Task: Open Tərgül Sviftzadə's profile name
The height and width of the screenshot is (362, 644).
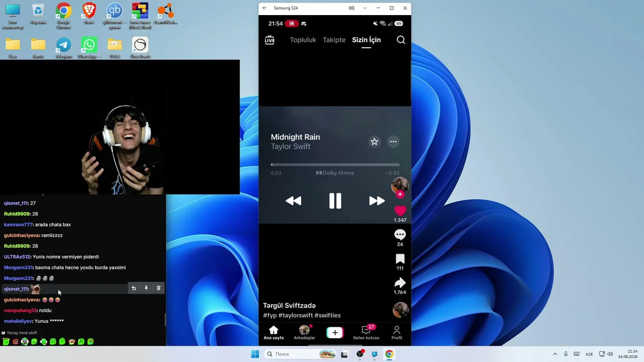Action: (x=289, y=306)
